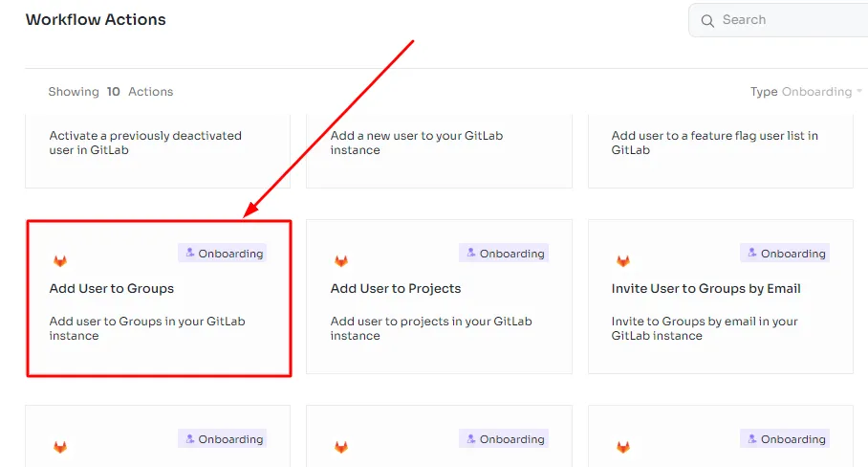Select card 'Add user to a feature flag user list in GitLab'

(720, 150)
